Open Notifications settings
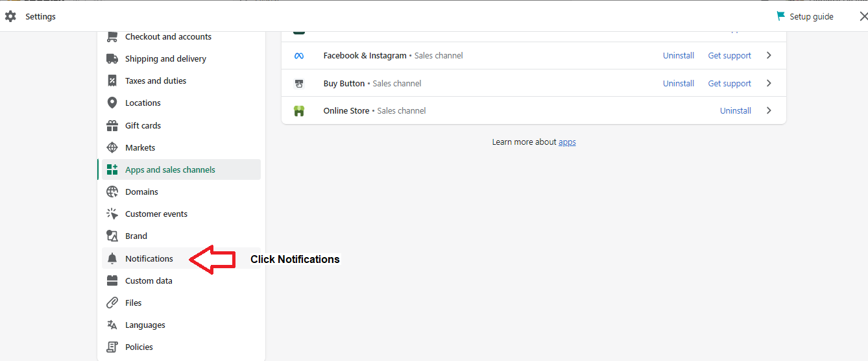The width and height of the screenshot is (868, 361). click(x=181, y=258)
